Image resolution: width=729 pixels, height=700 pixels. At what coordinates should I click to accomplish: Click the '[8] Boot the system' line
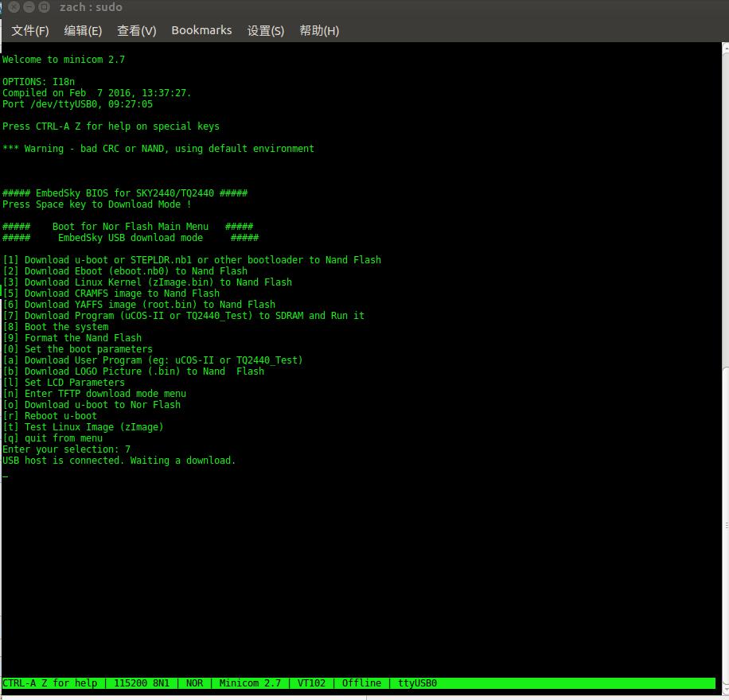click(x=56, y=327)
